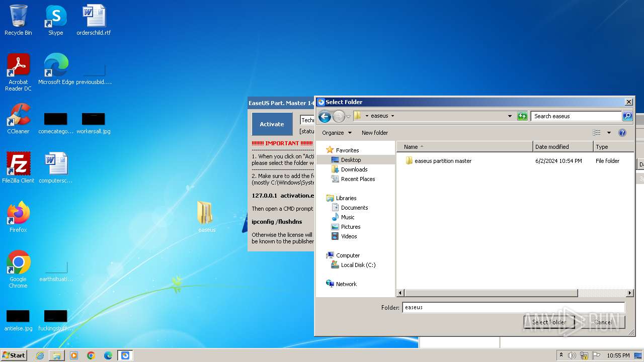Launch CCleaner from the desktop
This screenshot has height=362, width=644.
pos(18,119)
